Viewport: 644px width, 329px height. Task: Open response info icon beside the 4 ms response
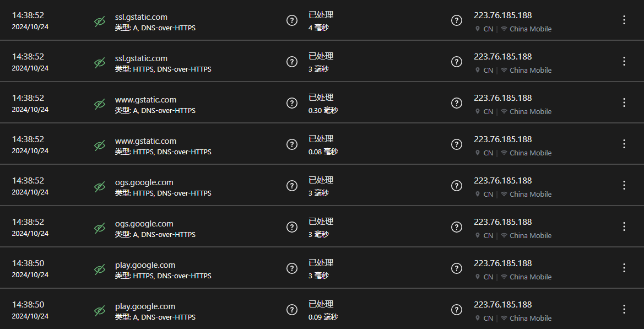[x=457, y=20]
